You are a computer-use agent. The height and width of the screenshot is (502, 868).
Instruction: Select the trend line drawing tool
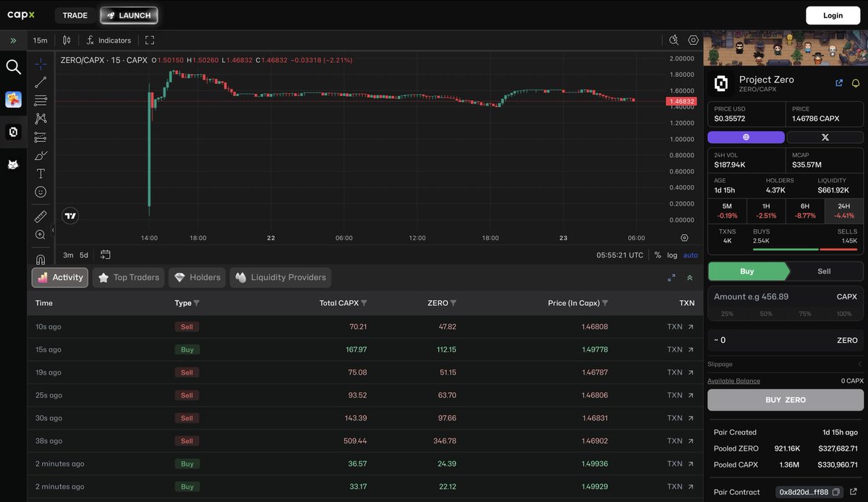pyautogui.click(x=41, y=82)
